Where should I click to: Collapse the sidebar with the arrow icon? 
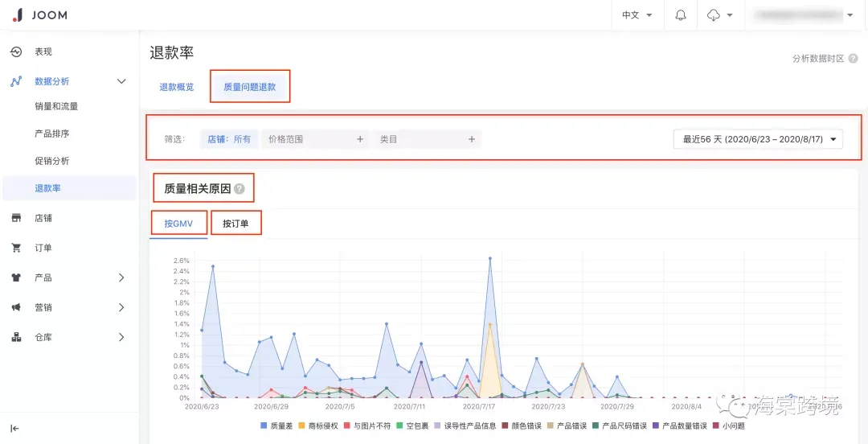(15, 428)
